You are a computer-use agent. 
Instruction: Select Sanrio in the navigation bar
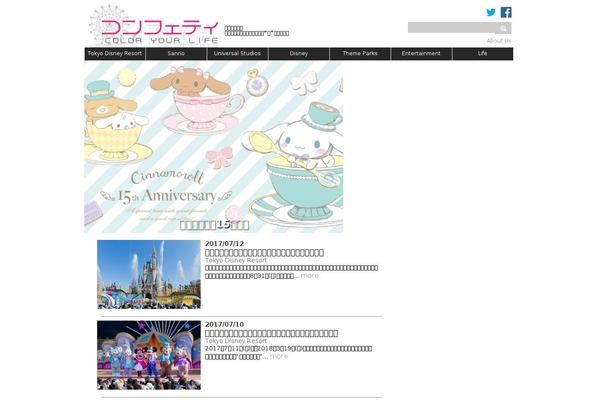point(176,54)
